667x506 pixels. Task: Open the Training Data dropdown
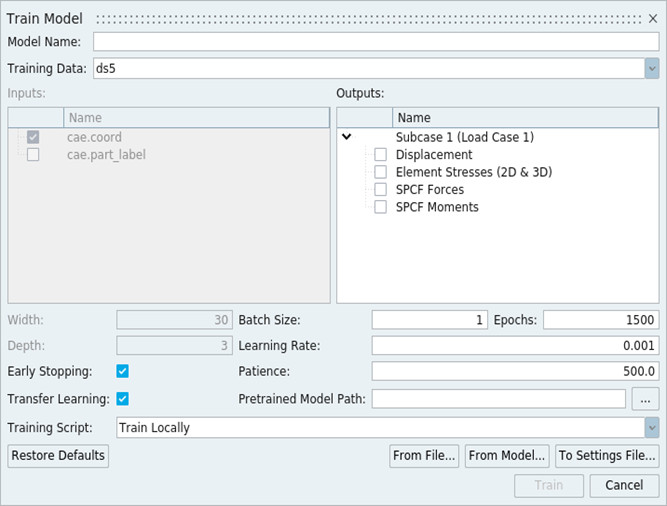(x=652, y=68)
